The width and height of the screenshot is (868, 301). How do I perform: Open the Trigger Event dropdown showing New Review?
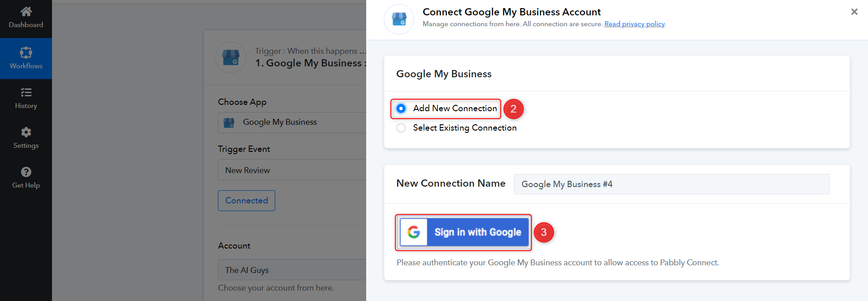click(292, 170)
